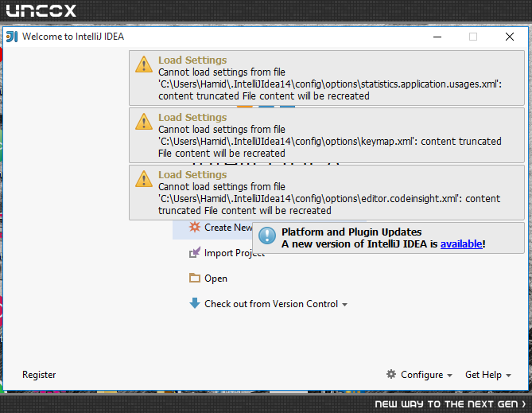Image resolution: width=532 pixels, height=413 pixels.
Task: Click the Configure gear icon
Action: coord(391,374)
